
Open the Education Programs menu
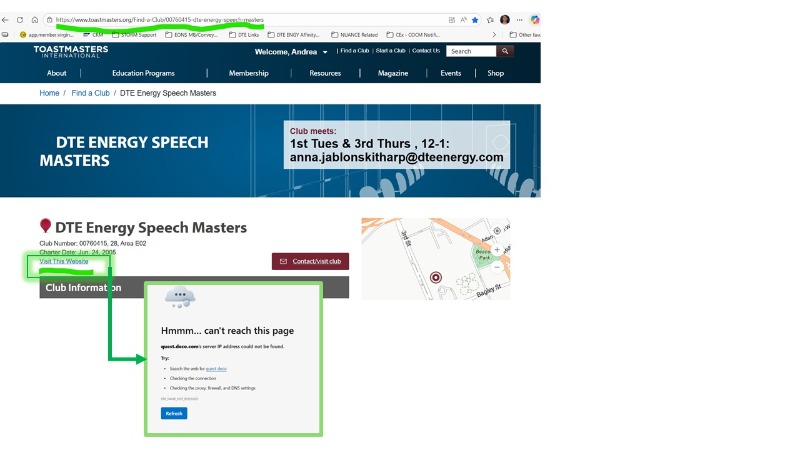[x=143, y=73]
